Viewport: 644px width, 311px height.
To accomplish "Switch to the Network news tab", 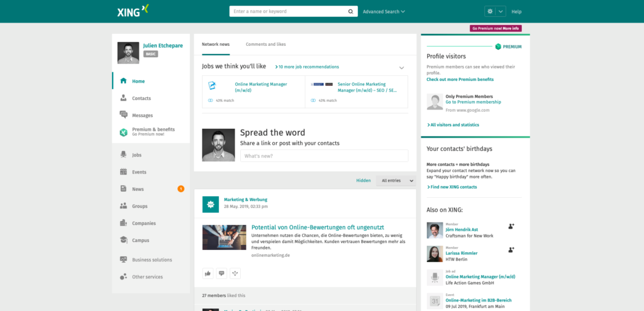I will pyautogui.click(x=216, y=45).
